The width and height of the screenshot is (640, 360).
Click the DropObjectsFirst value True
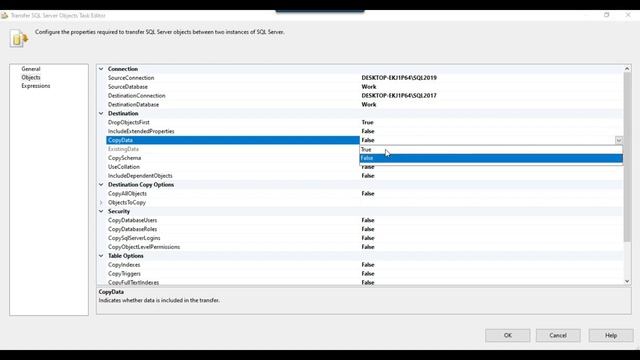pyautogui.click(x=367, y=122)
